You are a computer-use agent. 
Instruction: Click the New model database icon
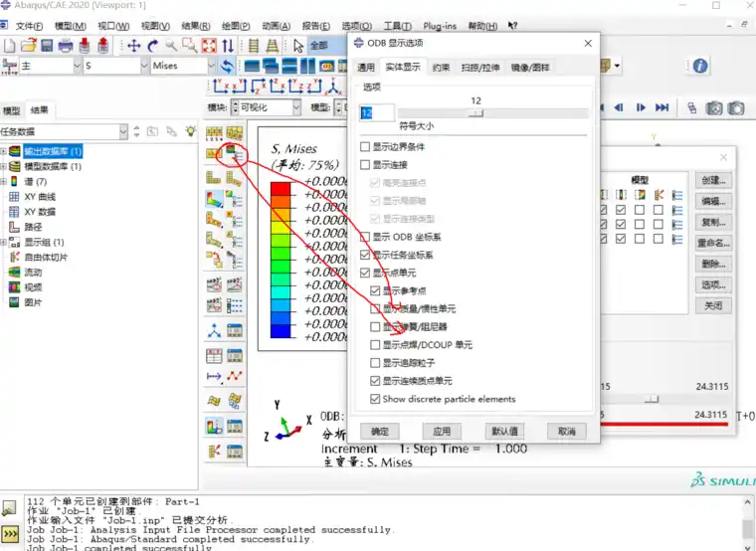click(x=9, y=46)
